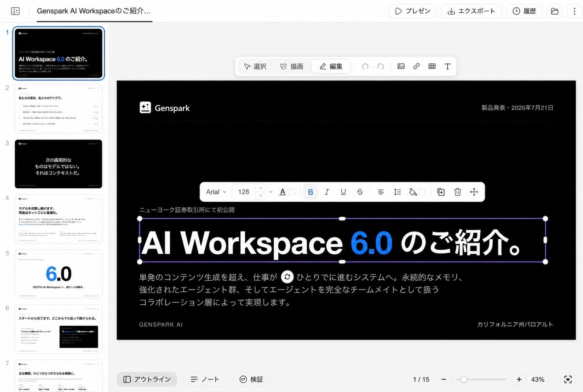Viewport: 583px width, 392px height.
Task: Open the three-dot more options menu
Action: click(574, 11)
